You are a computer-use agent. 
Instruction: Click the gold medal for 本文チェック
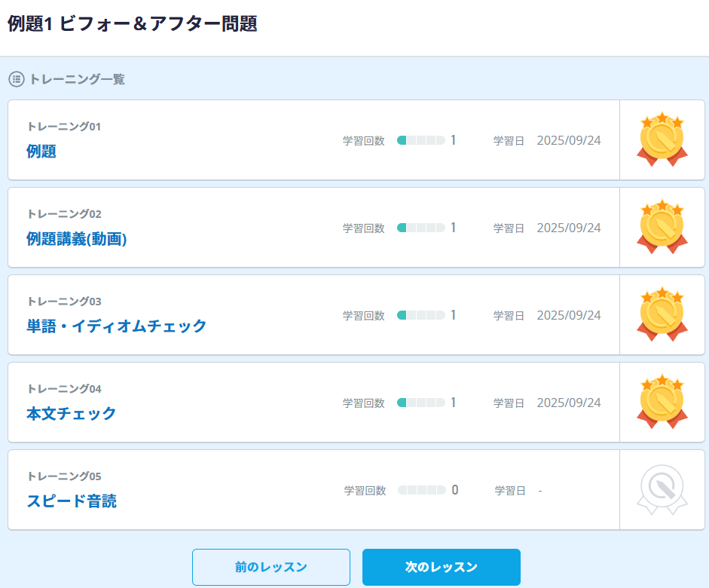[662, 403]
